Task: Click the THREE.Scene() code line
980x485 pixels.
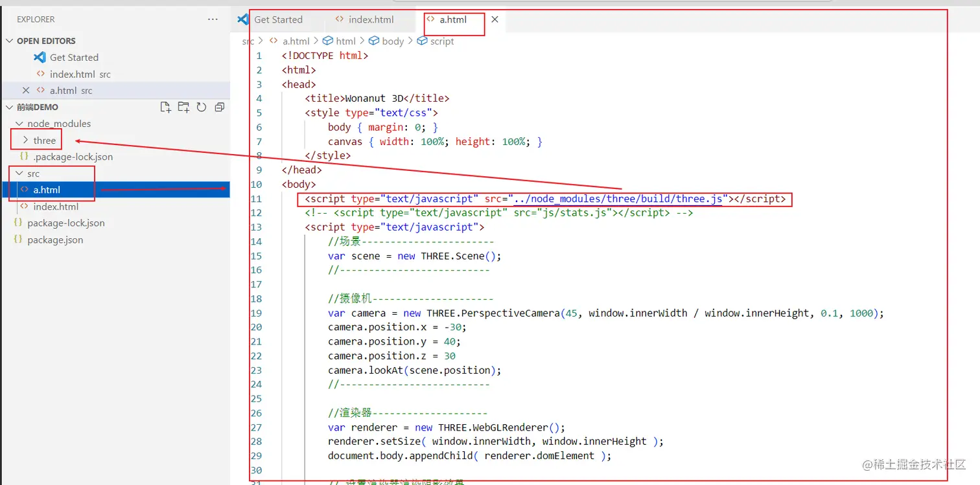Action: tap(415, 256)
